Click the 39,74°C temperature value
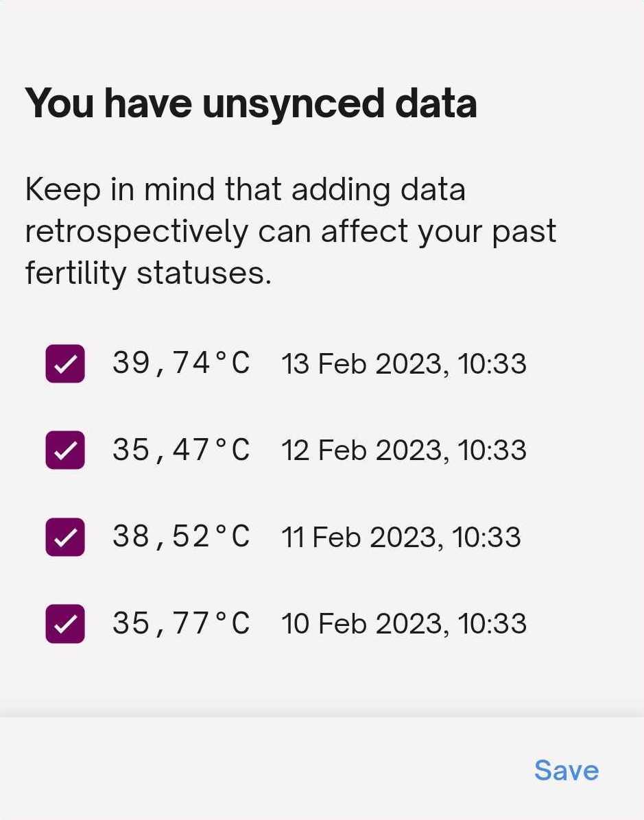 point(181,363)
